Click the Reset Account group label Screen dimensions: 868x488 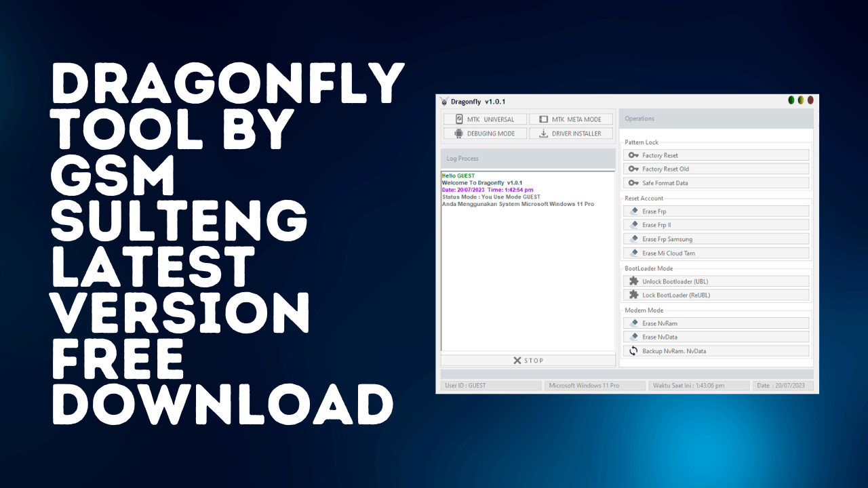(x=644, y=199)
